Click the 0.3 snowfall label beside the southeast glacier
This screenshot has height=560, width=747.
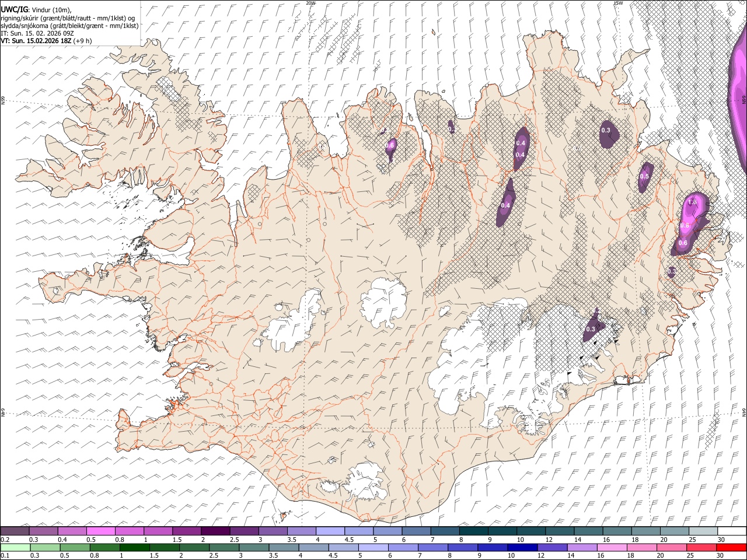[x=590, y=330]
